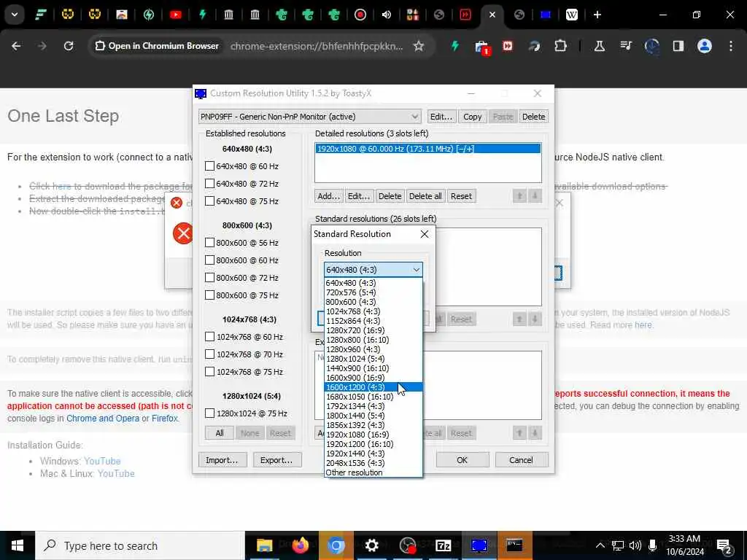
Task: Click the Copy monitor button
Action: 472,117
